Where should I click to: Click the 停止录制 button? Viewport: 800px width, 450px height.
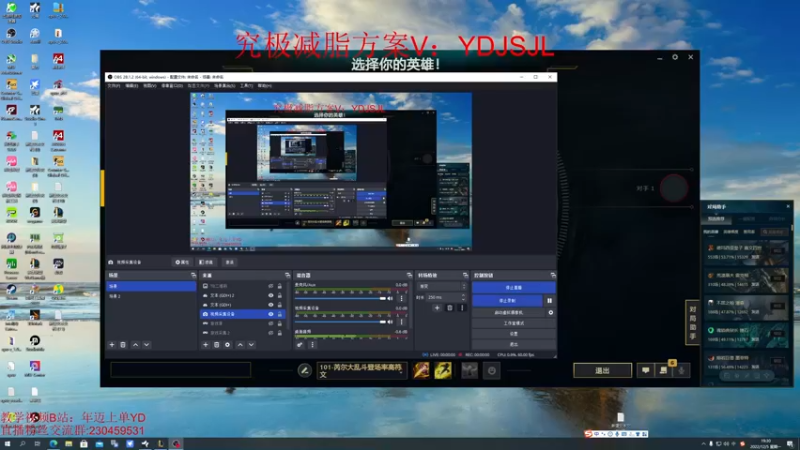tap(507, 301)
